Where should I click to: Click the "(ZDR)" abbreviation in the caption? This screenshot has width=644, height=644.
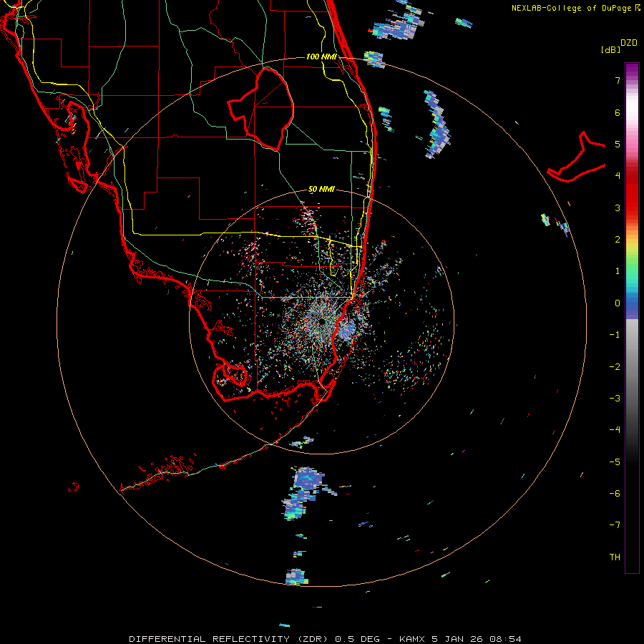click(x=311, y=639)
